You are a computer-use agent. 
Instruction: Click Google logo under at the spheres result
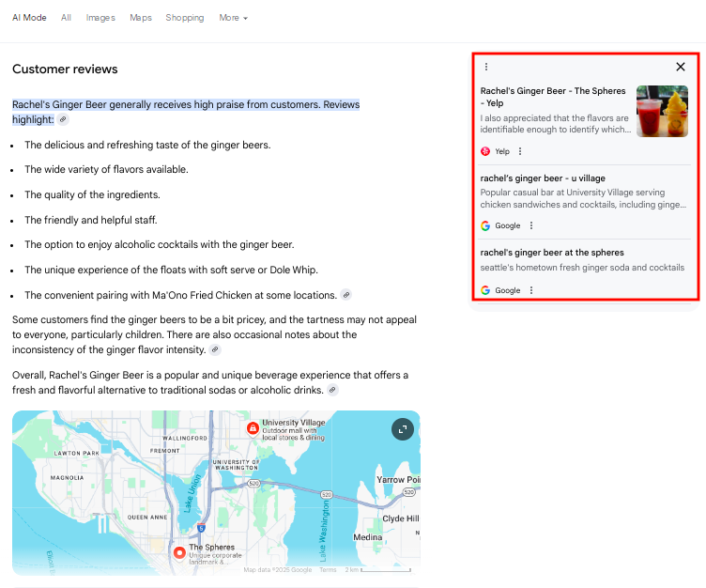point(485,290)
